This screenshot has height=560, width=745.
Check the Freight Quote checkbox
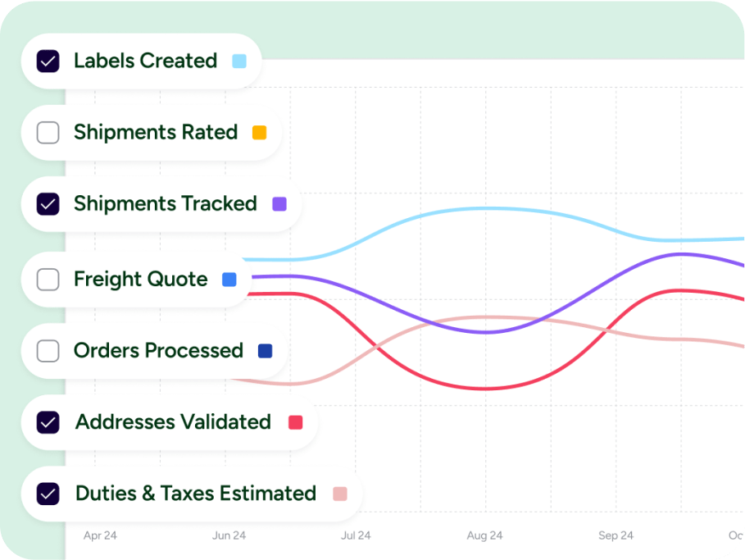point(48,279)
